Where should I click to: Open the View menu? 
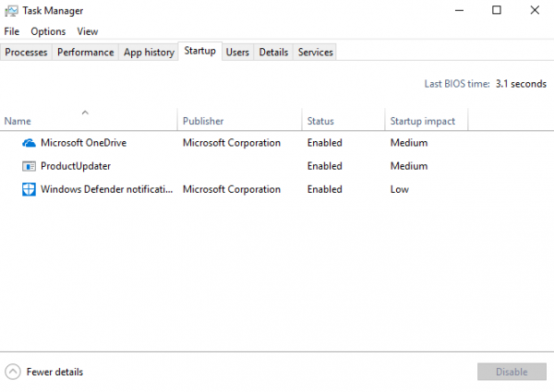point(88,31)
